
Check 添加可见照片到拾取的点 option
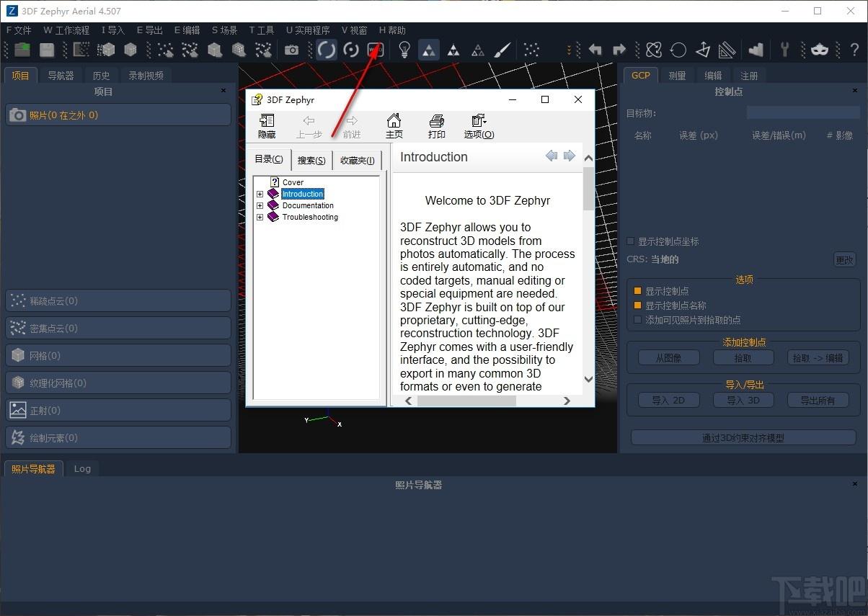637,319
